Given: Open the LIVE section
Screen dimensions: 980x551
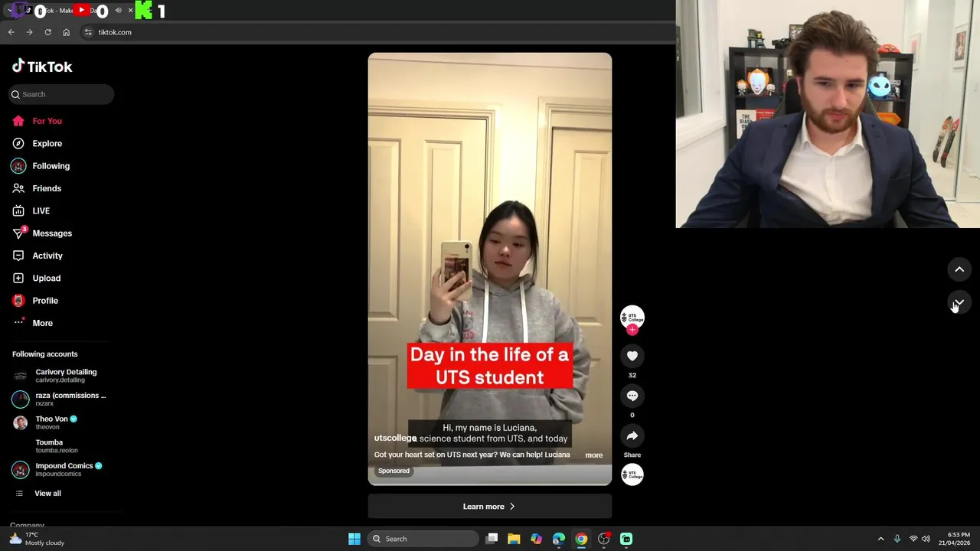Looking at the screenshot, I should pos(41,210).
